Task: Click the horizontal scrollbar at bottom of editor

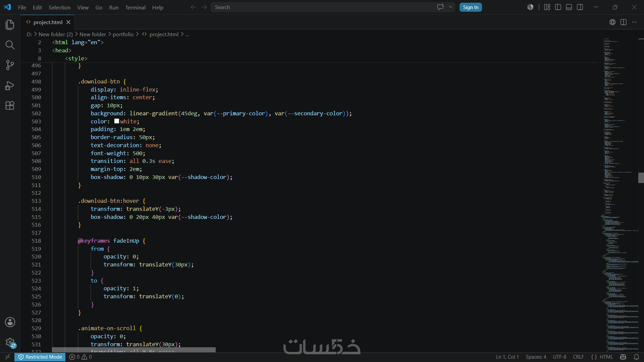Action: 134,350
